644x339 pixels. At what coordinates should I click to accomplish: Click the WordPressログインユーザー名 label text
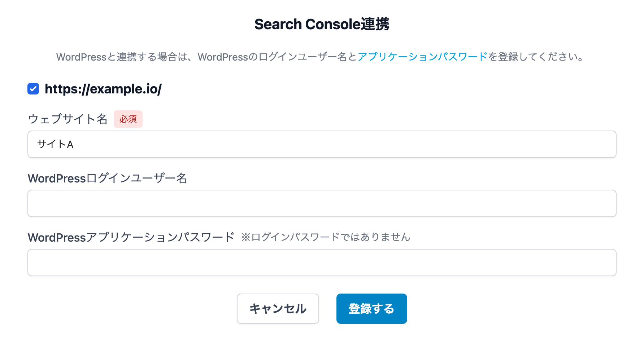(x=107, y=178)
